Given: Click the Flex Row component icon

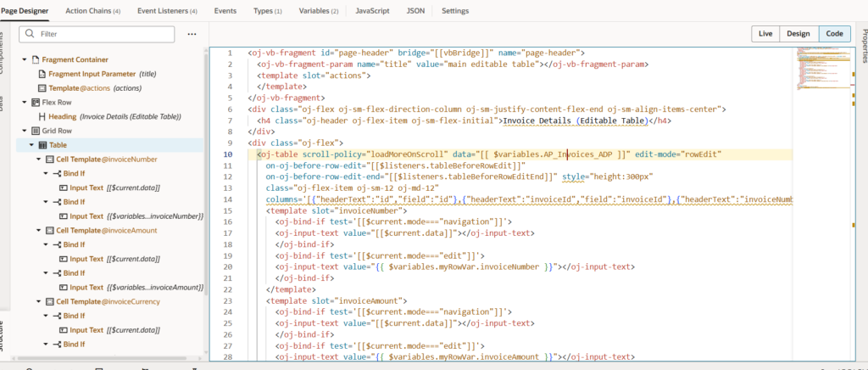Looking at the screenshot, I should pos(35,102).
